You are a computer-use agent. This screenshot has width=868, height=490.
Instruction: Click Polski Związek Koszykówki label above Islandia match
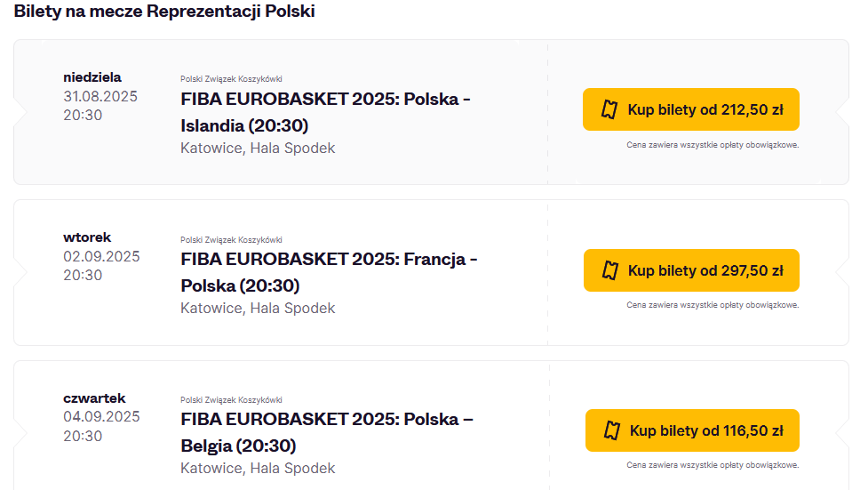tap(231, 79)
